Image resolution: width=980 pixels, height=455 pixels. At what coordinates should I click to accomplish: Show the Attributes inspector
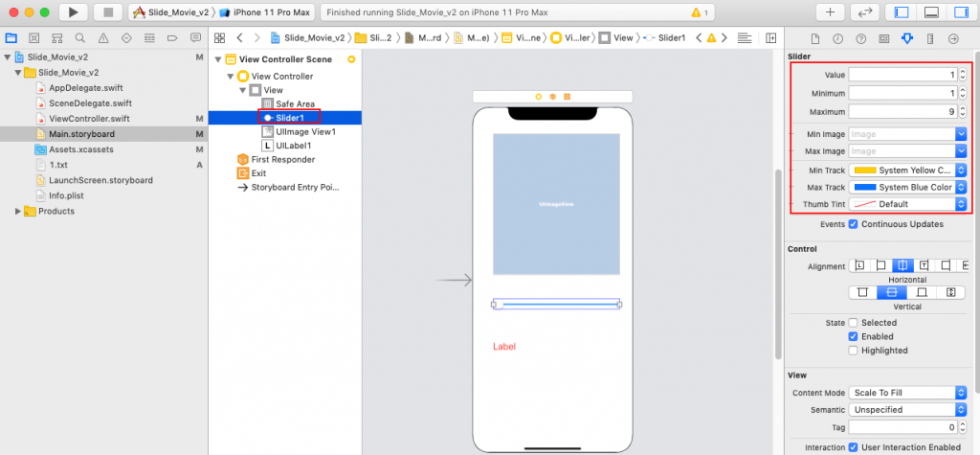(907, 39)
